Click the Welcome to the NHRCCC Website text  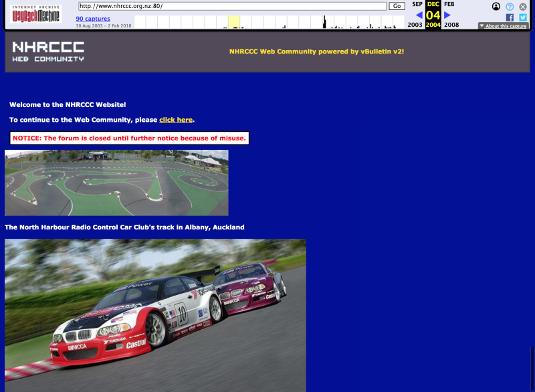point(68,105)
